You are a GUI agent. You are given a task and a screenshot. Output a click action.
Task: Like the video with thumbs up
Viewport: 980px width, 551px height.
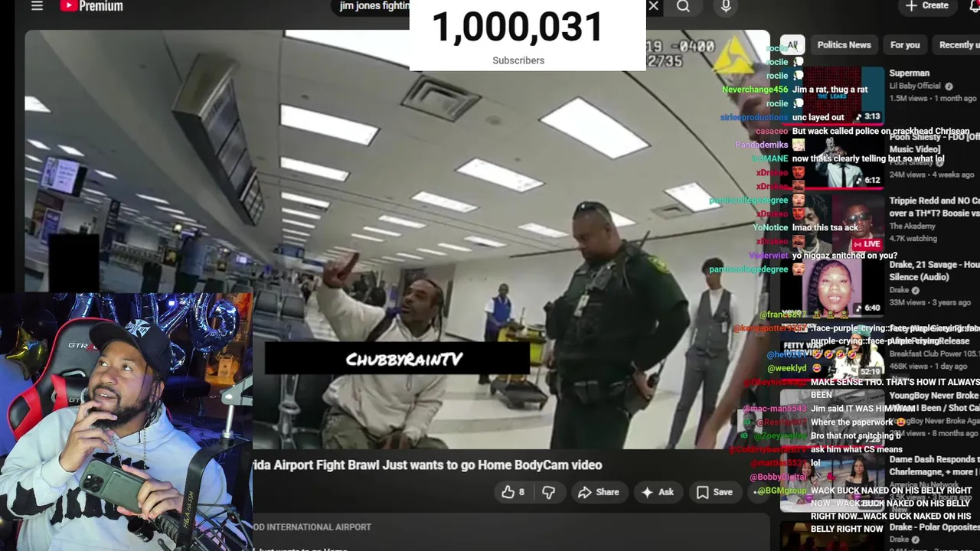coord(513,492)
